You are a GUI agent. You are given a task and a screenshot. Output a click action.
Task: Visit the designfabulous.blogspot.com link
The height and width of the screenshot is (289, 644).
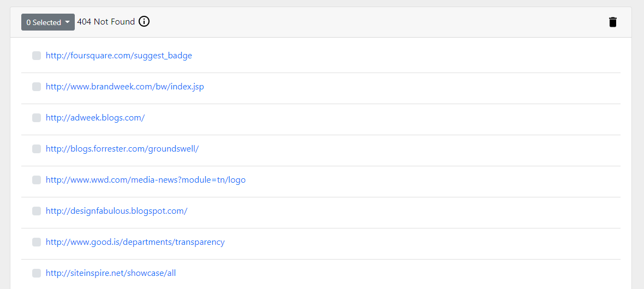coord(116,211)
